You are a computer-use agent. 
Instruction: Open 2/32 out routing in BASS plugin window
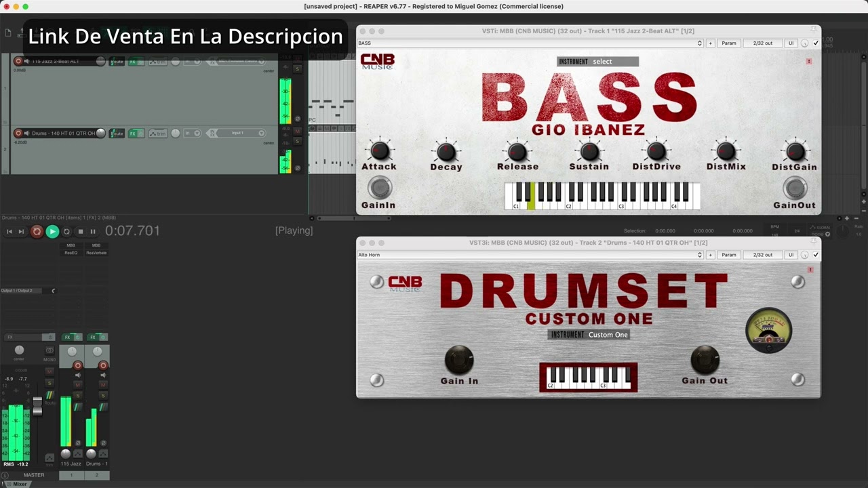pos(763,43)
